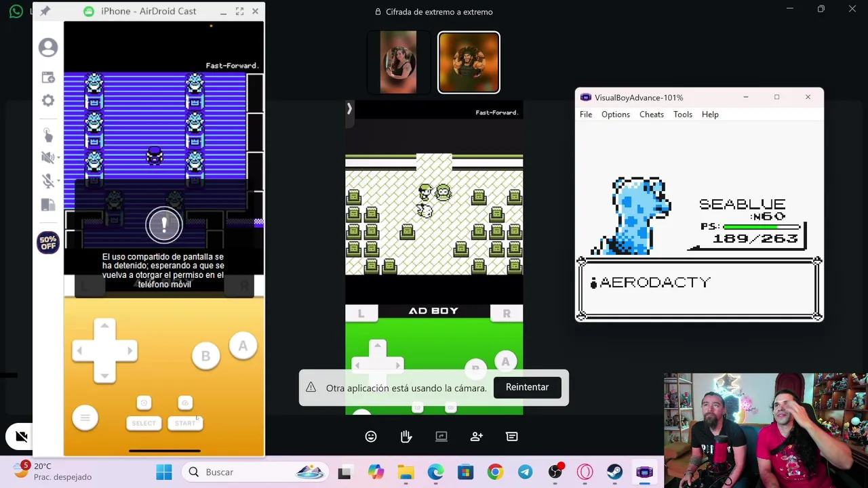Raise hand in the call controls
This screenshot has width=868, height=488.
406,436
